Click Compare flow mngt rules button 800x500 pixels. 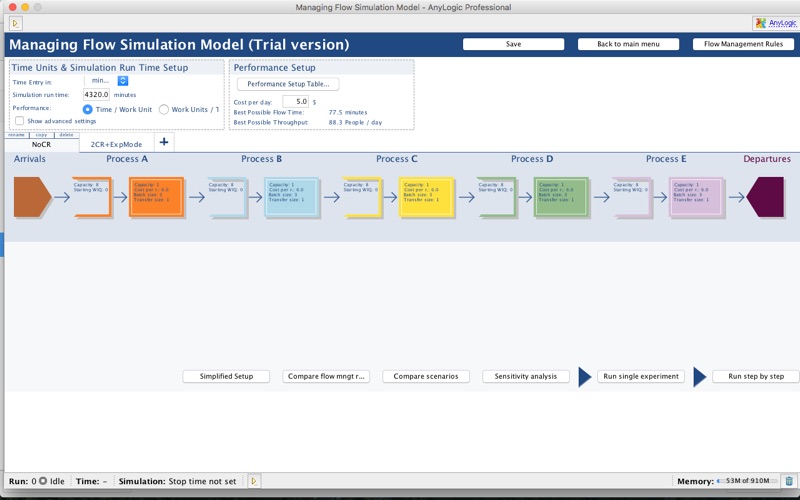326,377
